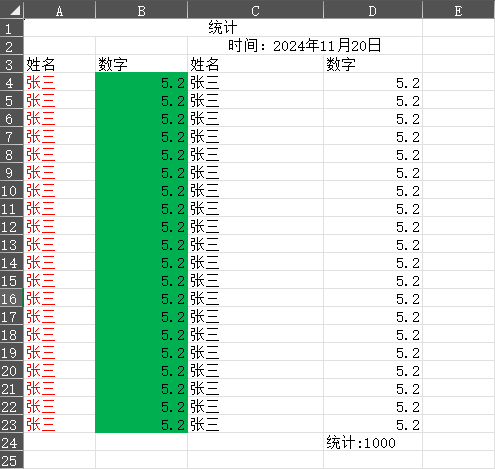This screenshot has width=495, height=469.
Task: Click red 张三 cell in row 4
Action: (60, 82)
